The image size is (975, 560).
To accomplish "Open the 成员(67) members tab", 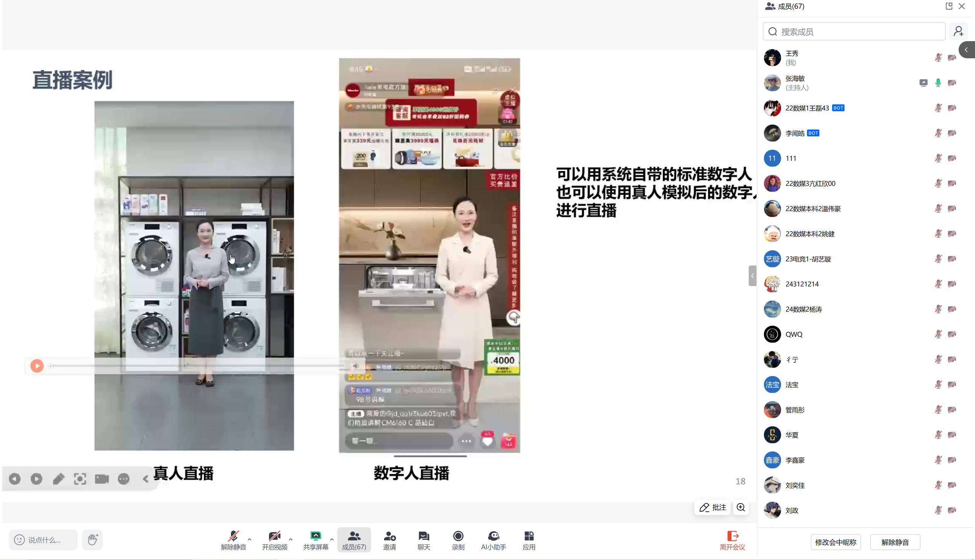I will [x=354, y=540].
